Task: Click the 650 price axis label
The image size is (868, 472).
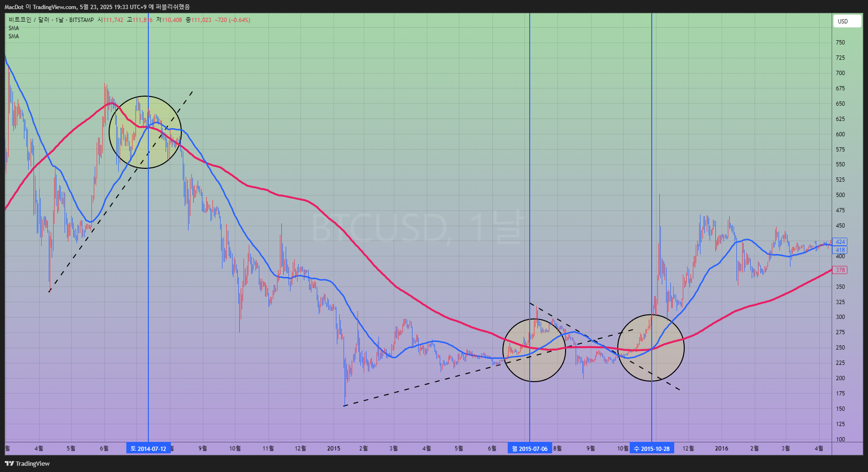Action: pos(840,104)
